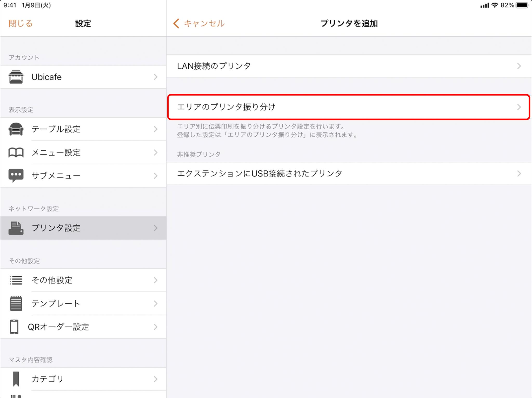Tap 閉じる to close settings
532x398 pixels.
pos(21,23)
